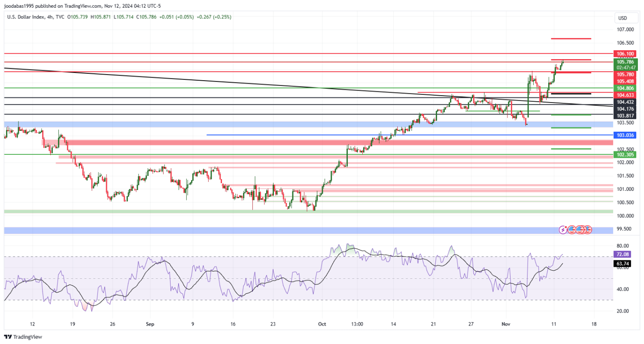Image resolution: width=644 pixels, height=344 pixels.
Task: Click the 18 date on time axis
Action: [x=594, y=324]
